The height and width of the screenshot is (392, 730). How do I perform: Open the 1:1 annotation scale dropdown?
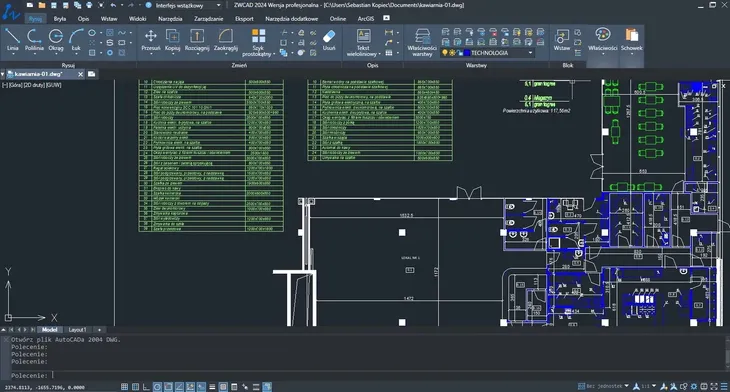click(654, 386)
